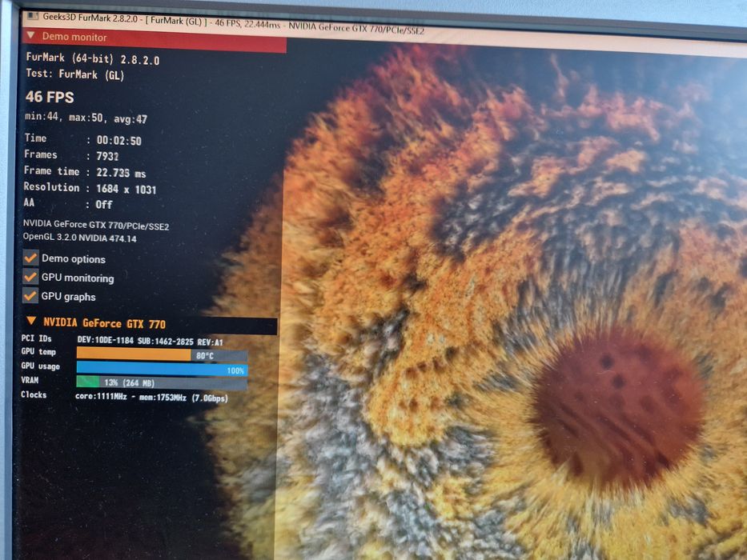This screenshot has width=747, height=560.
Task: Click the core:1111MHz clocks readout
Action: (x=151, y=397)
